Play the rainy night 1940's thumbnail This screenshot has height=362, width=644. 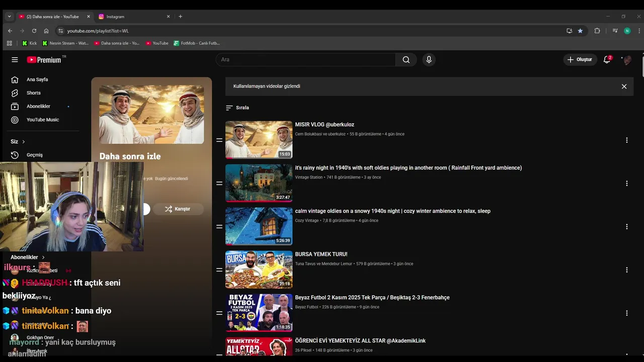pyautogui.click(x=259, y=183)
